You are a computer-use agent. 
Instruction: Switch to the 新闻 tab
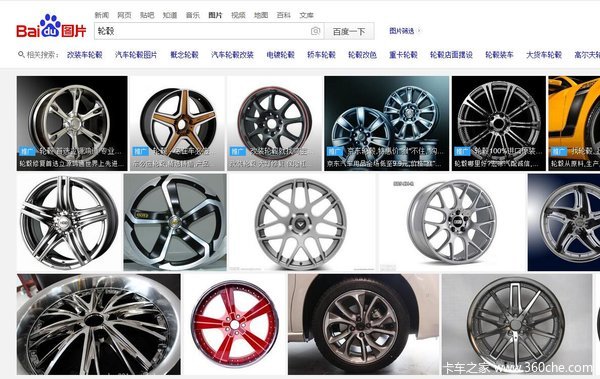click(x=102, y=15)
